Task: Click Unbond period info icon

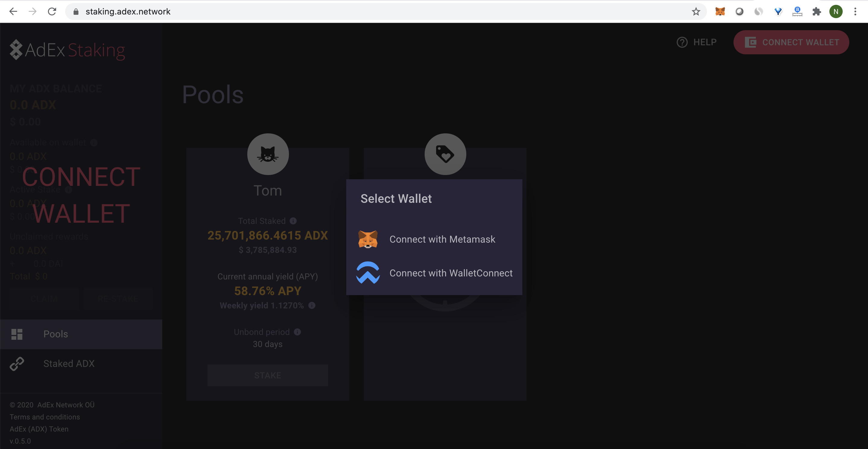Action: pos(297,332)
